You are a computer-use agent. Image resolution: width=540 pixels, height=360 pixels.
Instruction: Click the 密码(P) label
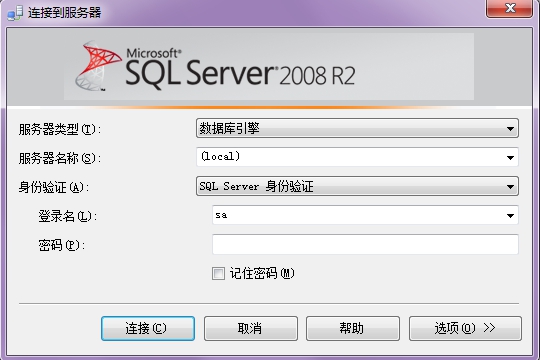pyautogui.click(x=61, y=245)
